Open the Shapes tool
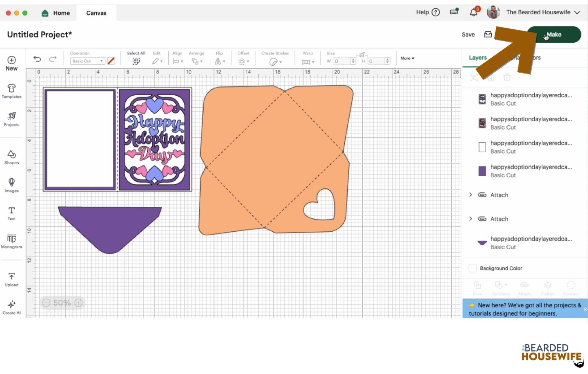The width and height of the screenshot is (588, 374). pyautogui.click(x=11, y=157)
